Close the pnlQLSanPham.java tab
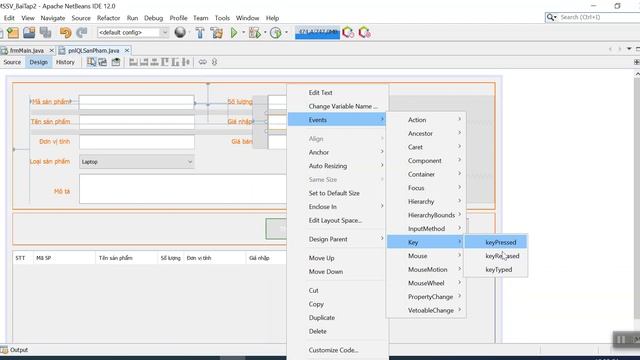 tap(127, 50)
